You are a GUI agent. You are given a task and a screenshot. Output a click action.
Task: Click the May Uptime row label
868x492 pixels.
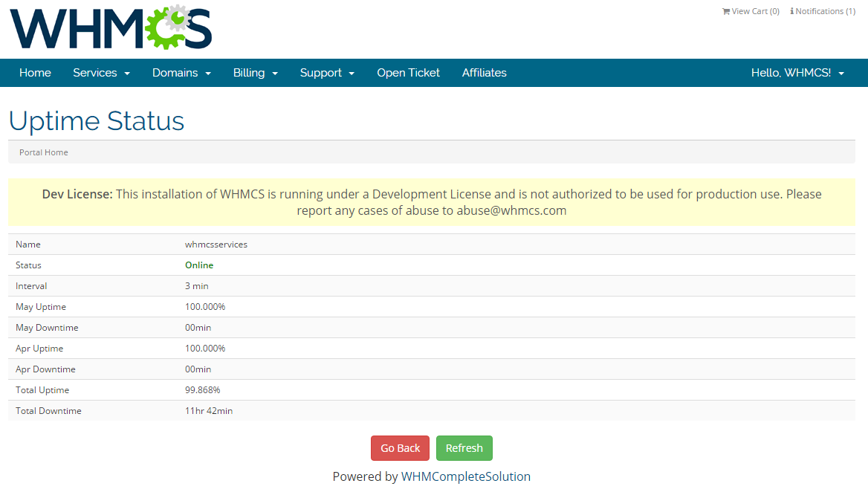pyautogui.click(x=41, y=307)
